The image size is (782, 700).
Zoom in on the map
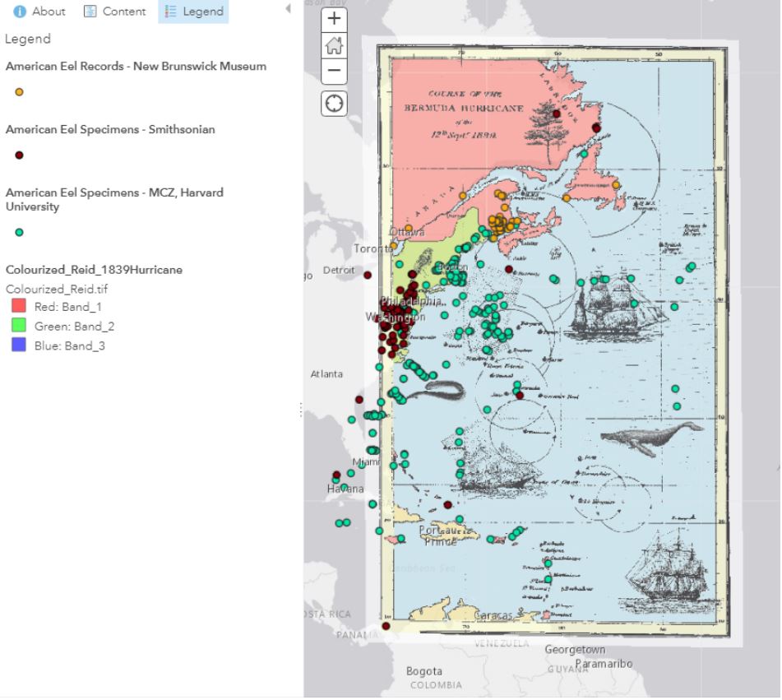(x=334, y=19)
